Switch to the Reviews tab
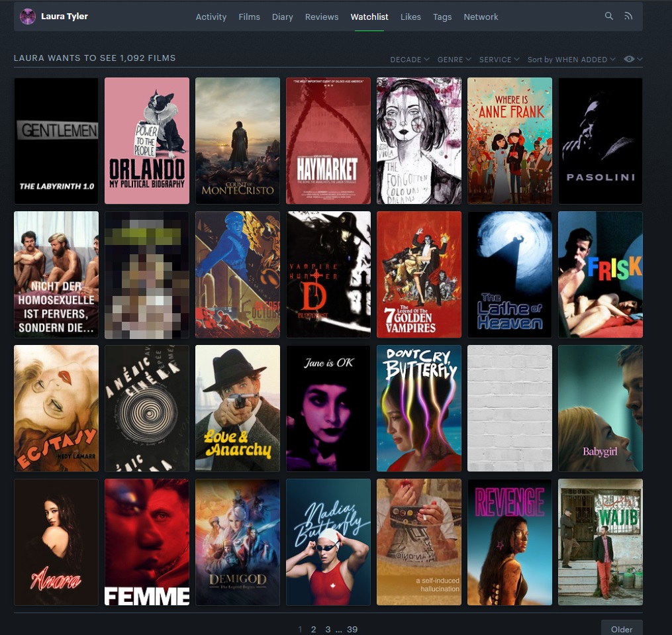Screen dimensions: 672x635 322,17
